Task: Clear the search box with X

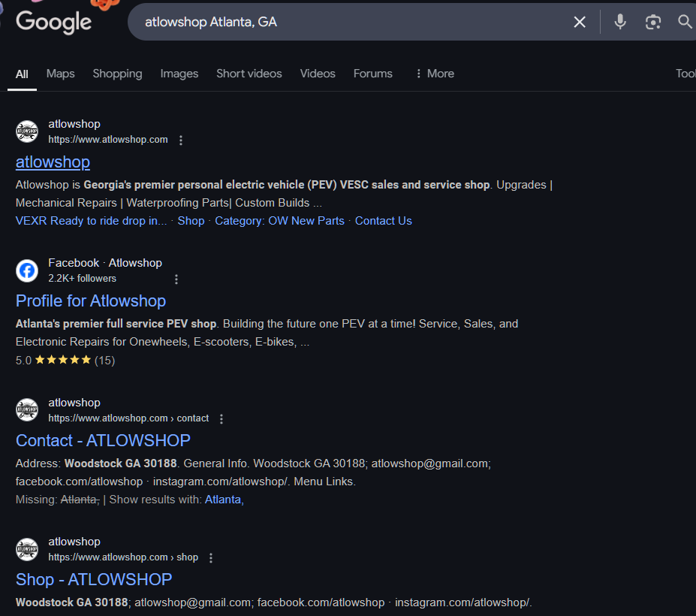Action: point(580,22)
